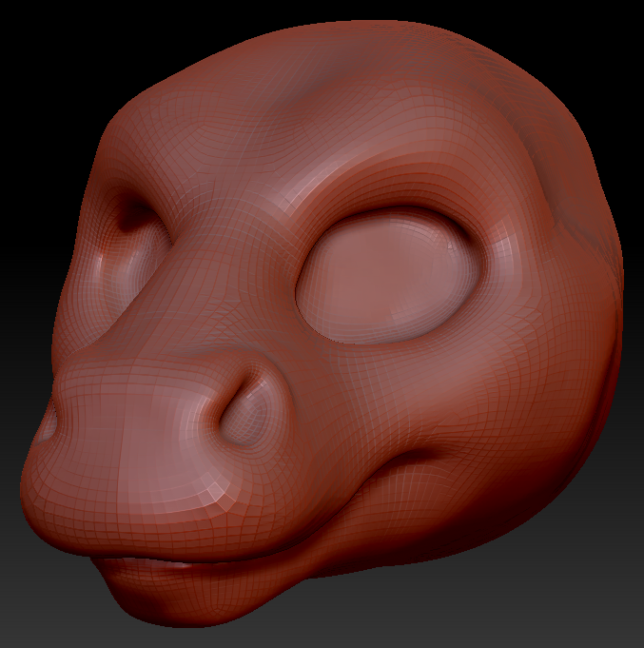Click the bright highlight below the nostril
644x648 pixels.
coord(217,494)
